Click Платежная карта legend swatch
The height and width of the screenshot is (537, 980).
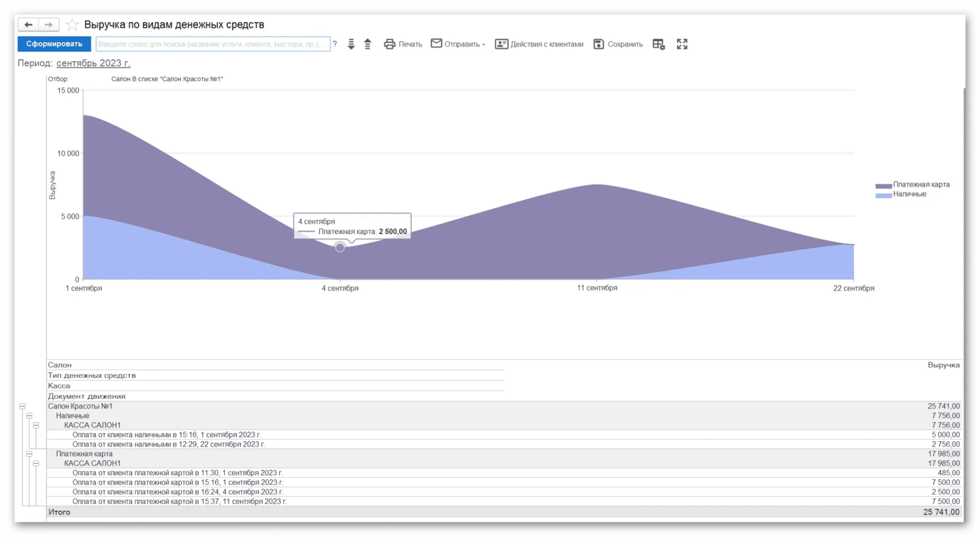(883, 186)
